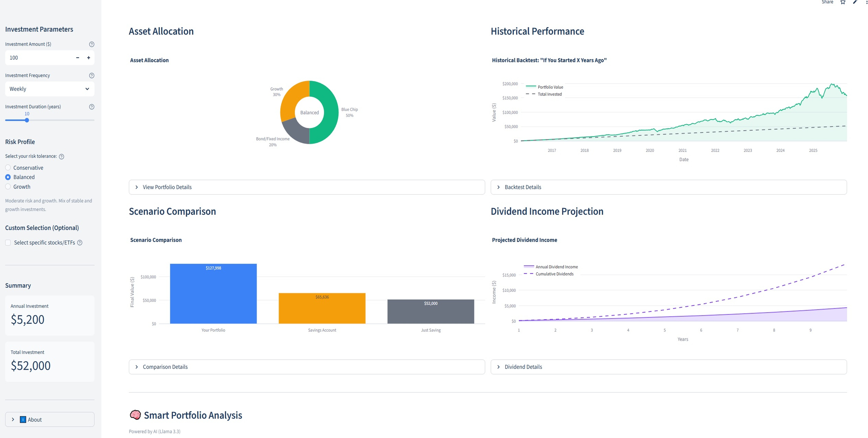Click the pencil edit icon at top

855,2
